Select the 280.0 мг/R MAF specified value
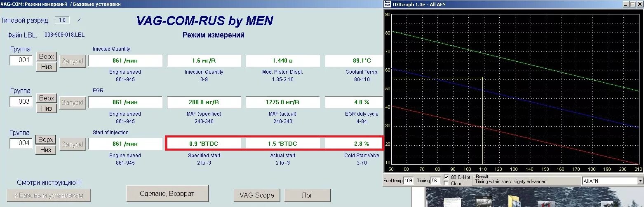The width and height of the screenshot is (644, 207). [x=204, y=102]
